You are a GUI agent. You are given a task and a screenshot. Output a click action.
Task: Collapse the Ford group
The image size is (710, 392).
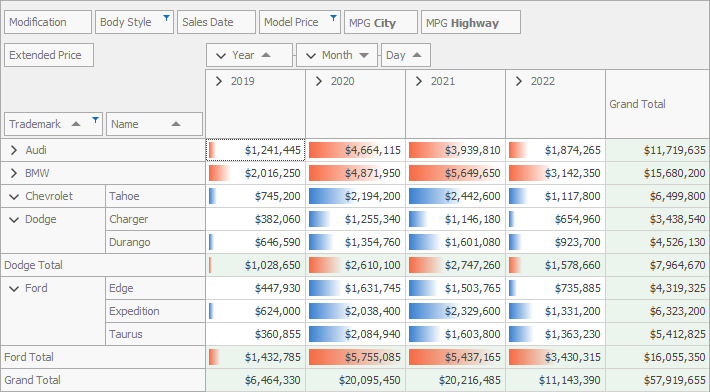tap(14, 288)
